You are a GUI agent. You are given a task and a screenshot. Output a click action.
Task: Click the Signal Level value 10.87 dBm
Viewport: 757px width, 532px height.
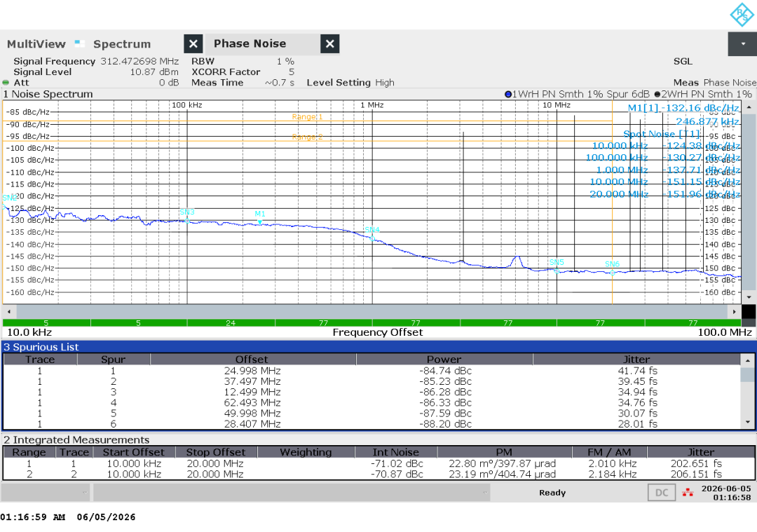154,72
